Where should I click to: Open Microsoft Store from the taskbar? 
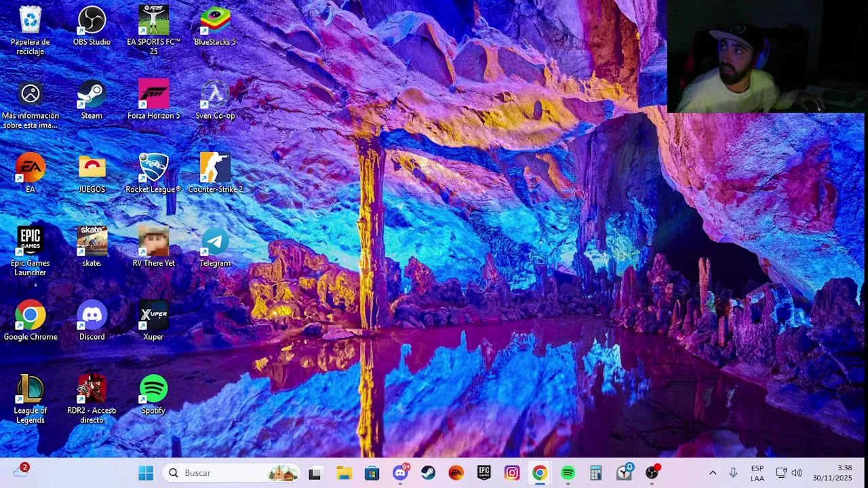pyautogui.click(x=372, y=473)
